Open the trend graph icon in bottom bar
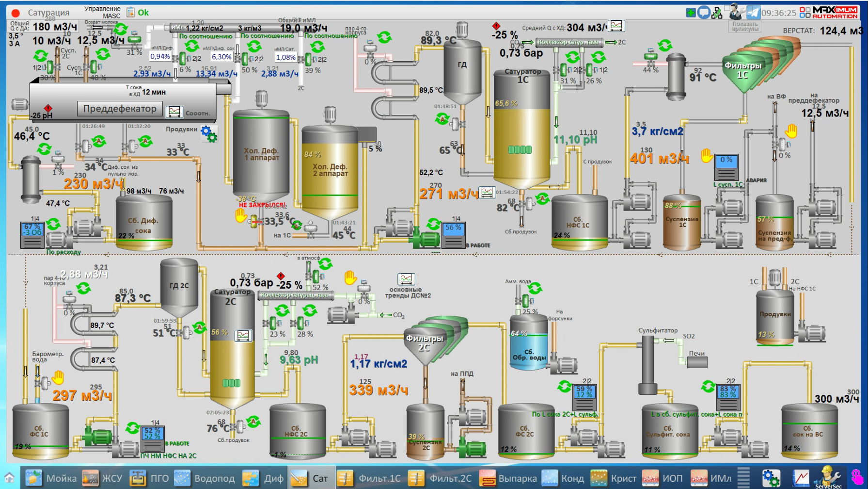The image size is (868, 489). pos(801,478)
